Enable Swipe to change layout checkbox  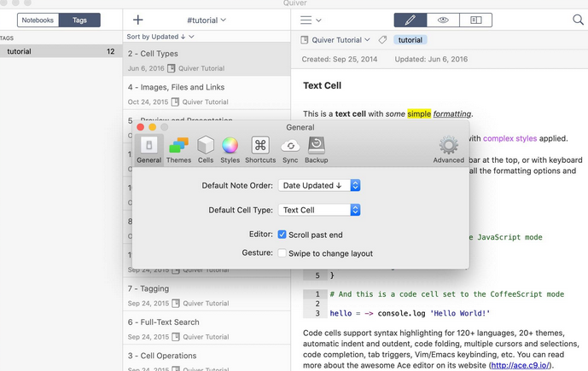[x=282, y=253]
